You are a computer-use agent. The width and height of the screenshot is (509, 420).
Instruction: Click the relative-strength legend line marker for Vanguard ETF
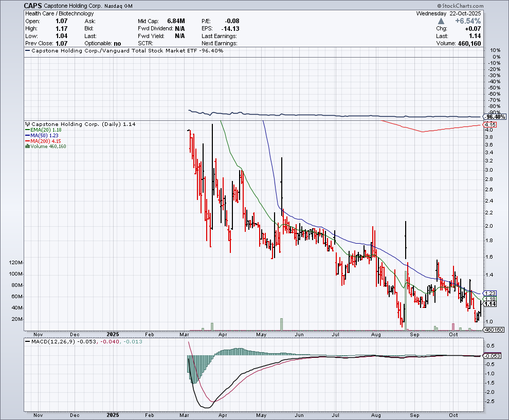pos(27,51)
